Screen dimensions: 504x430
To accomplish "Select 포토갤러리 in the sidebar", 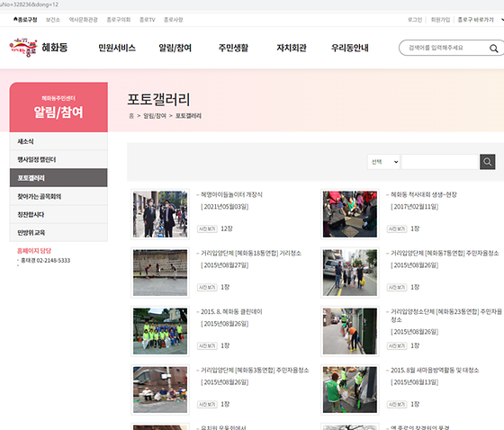I will (58, 178).
